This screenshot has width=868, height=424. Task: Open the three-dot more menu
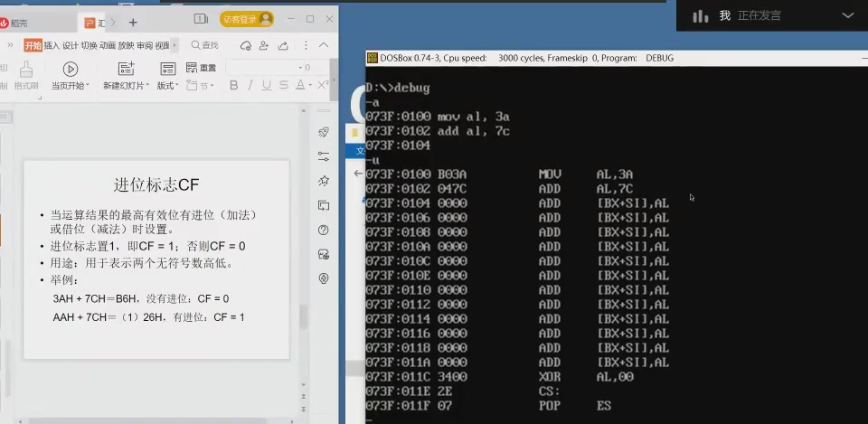306,45
